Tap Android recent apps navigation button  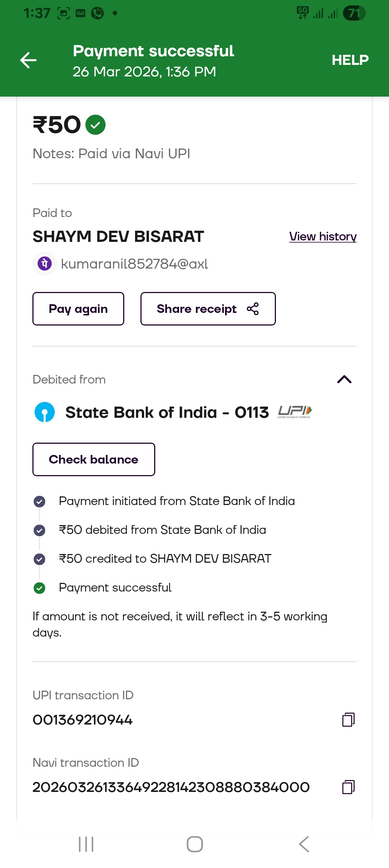pyautogui.click(x=86, y=844)
